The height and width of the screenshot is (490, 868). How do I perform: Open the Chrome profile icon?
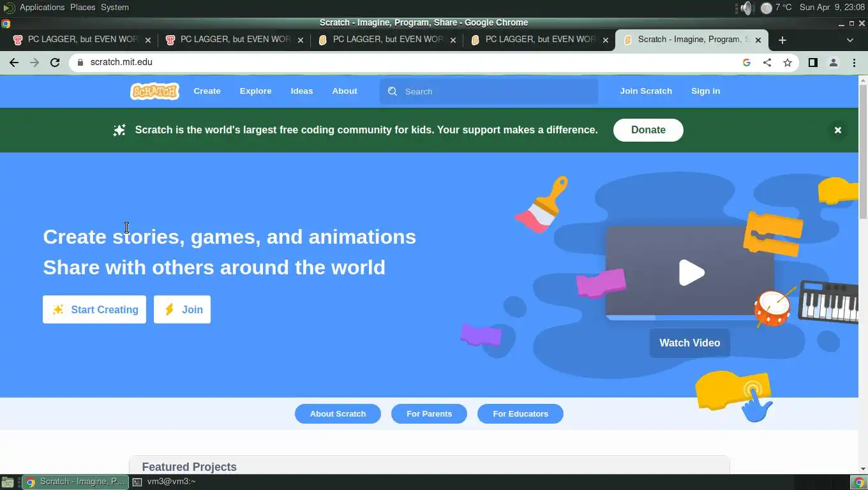833,63
